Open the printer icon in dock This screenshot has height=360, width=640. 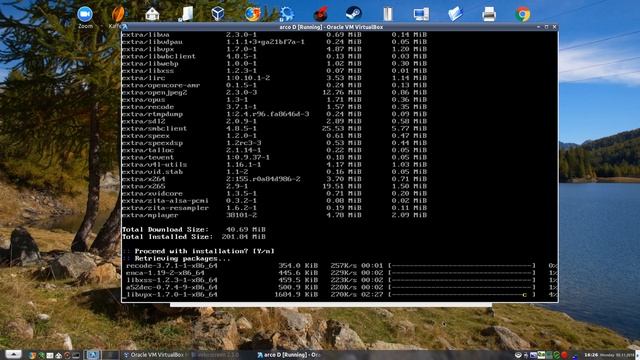pos(489,14)
